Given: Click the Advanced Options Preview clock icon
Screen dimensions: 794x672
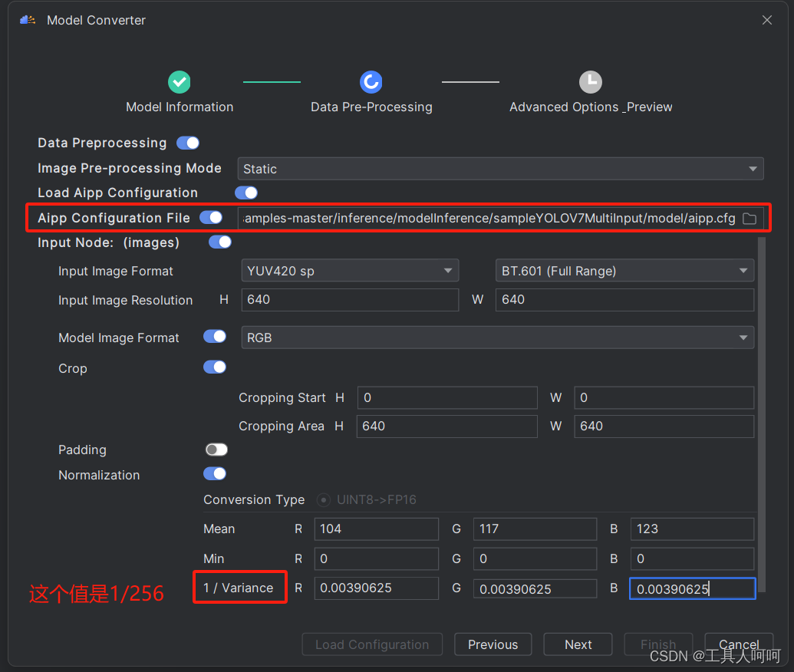Looking at the screenshot, I should click(591, 81).
